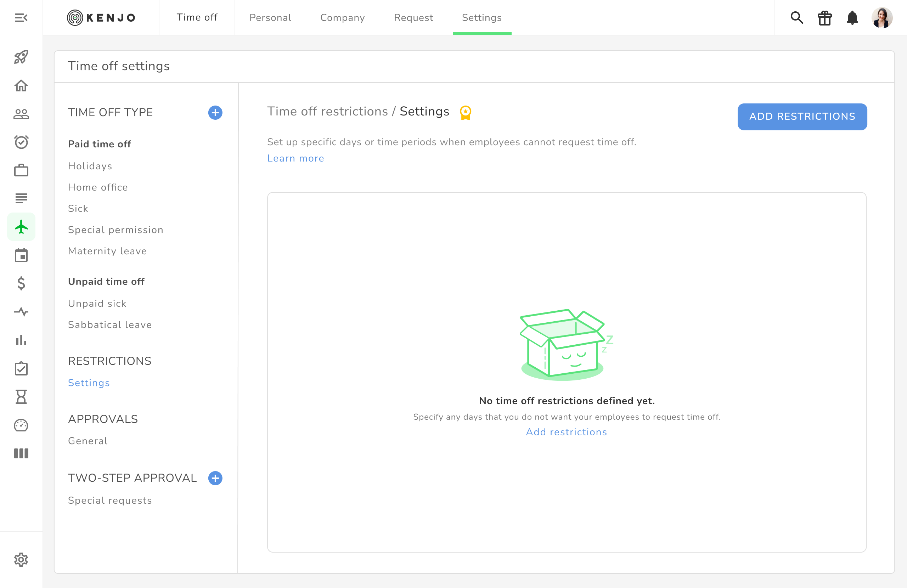Select Maternity leave in sidebar

(x=107, y=251)
